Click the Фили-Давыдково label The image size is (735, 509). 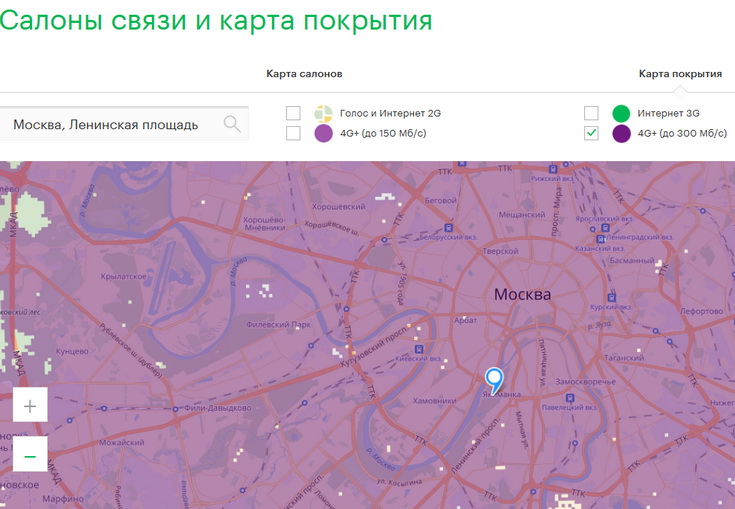(x=218, y=408)
